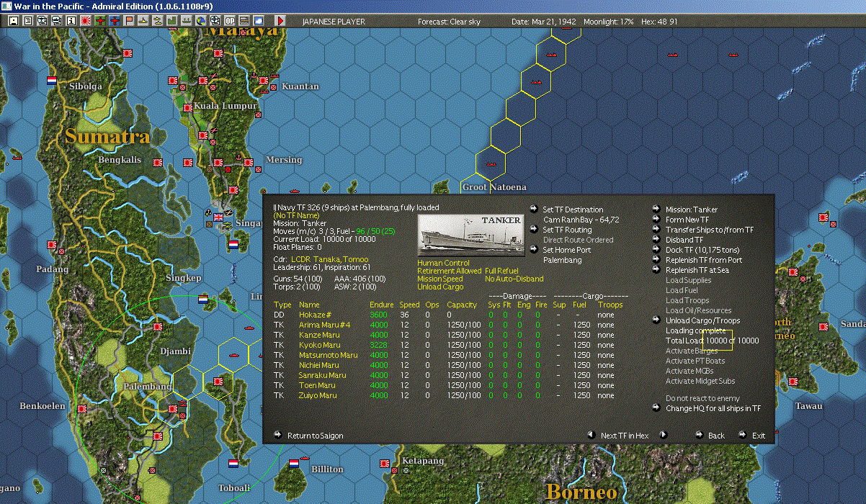
Task: Click the crosshair target toolbar icon
Action: pyautogui.click(x=215, y=21)
